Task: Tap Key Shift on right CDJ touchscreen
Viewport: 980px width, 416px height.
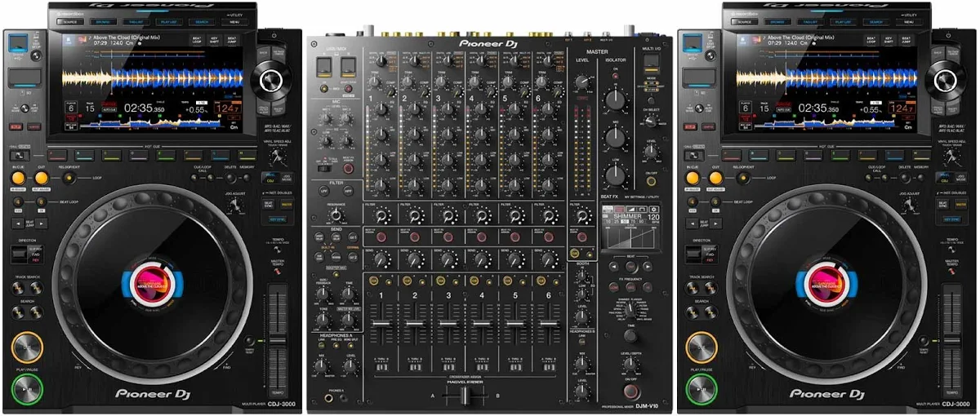Action: pos(889,39)
